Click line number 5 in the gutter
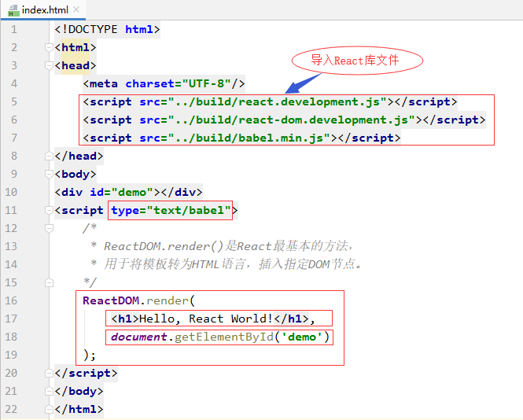Viewport: 523px width, 420px height. pyautogui.click(x=13, y=101)
